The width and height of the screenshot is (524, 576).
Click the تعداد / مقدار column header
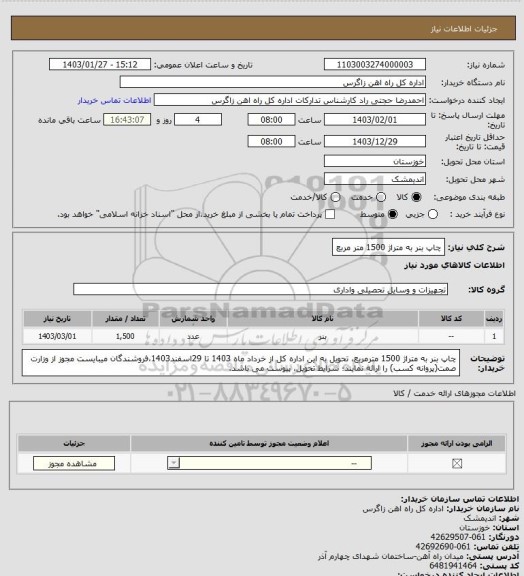pos(125,318)
